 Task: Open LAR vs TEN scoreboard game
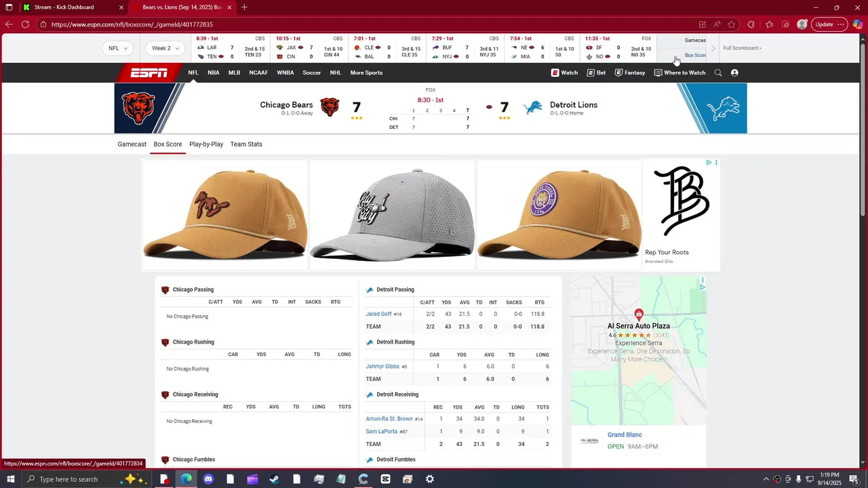coord(231,48)
